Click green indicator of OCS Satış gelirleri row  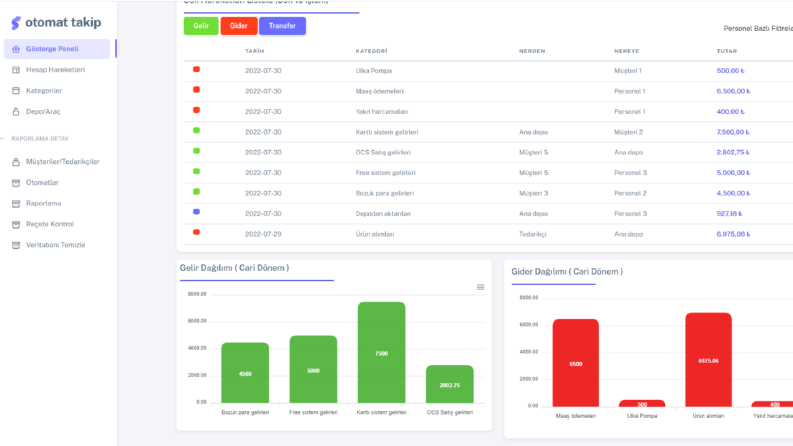[x=196, y=151]
